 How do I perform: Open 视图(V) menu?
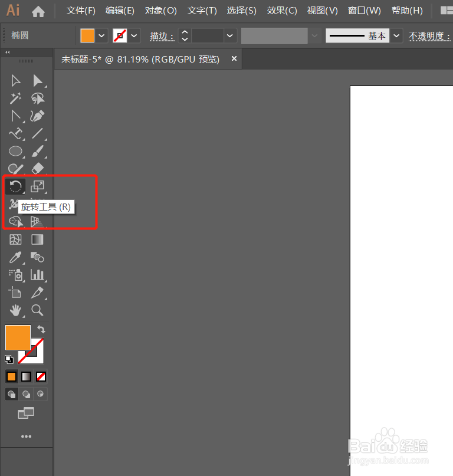point(323,11)
